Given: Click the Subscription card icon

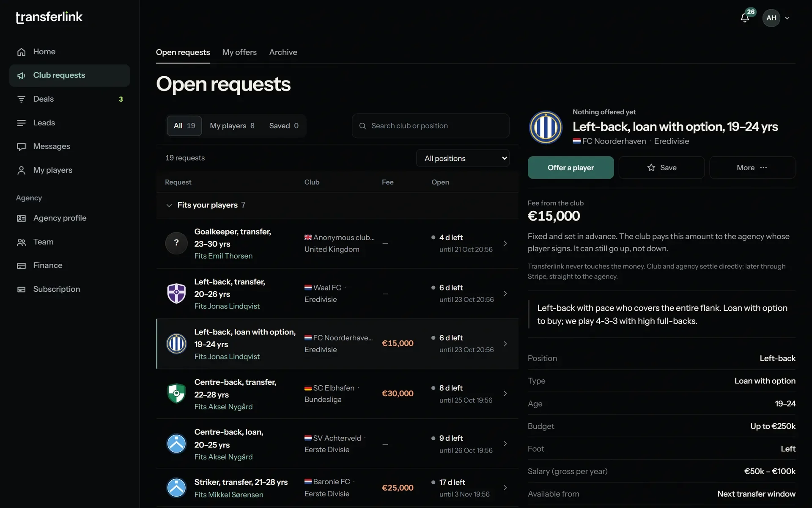Looking at the screenshot, I should [21, 289].
